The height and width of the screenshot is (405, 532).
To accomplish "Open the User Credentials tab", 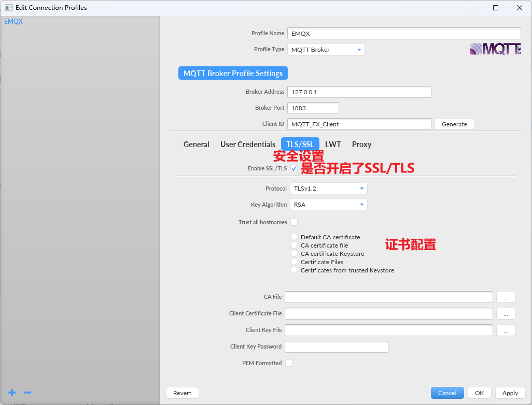I will click(x=248, y=144).
